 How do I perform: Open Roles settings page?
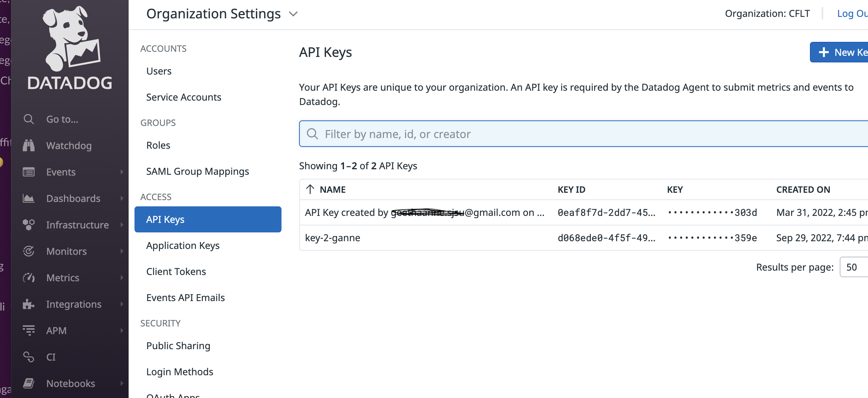pos(158,145)
